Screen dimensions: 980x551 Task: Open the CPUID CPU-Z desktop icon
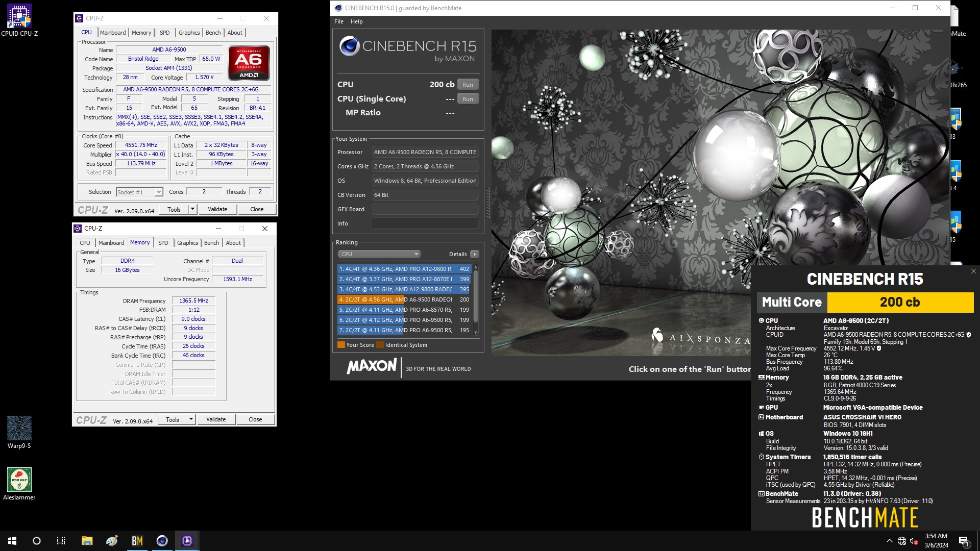(19, 20)
